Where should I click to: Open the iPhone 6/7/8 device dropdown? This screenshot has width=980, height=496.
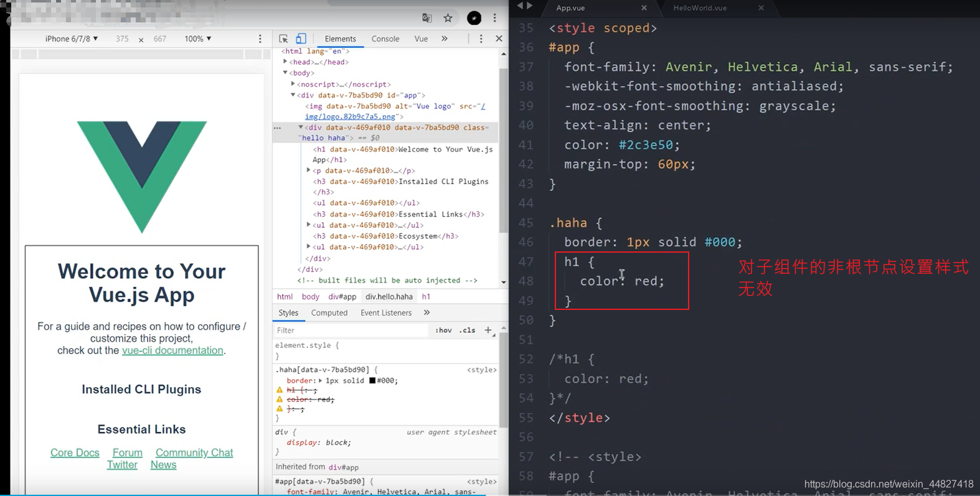tap(71, 39)
